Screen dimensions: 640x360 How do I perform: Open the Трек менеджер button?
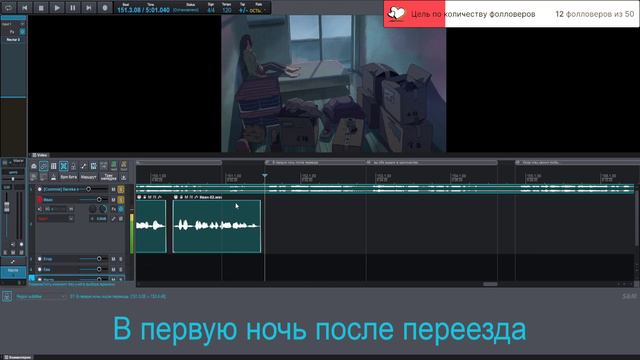tap(109, 177)
